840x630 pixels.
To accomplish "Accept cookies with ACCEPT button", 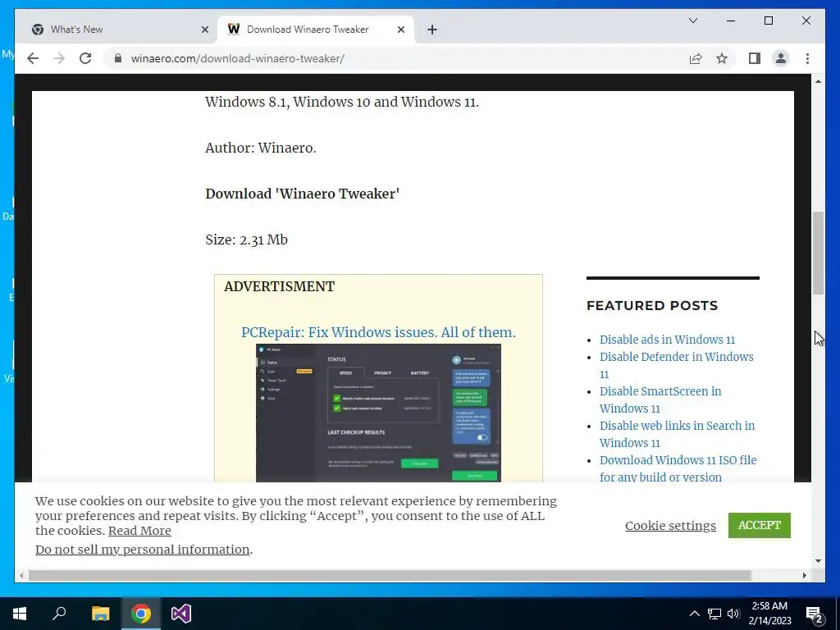I will 759,525.
